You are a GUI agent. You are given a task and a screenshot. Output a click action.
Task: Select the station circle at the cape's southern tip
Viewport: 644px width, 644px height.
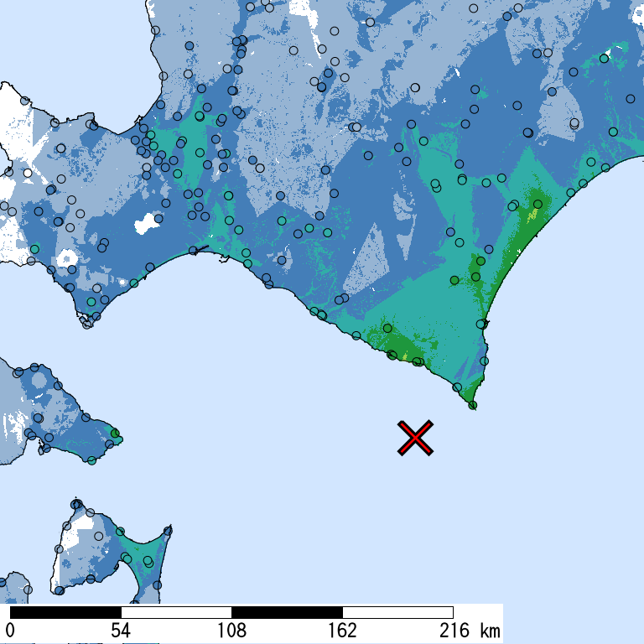pyautogui.click(x=473, y=405)
